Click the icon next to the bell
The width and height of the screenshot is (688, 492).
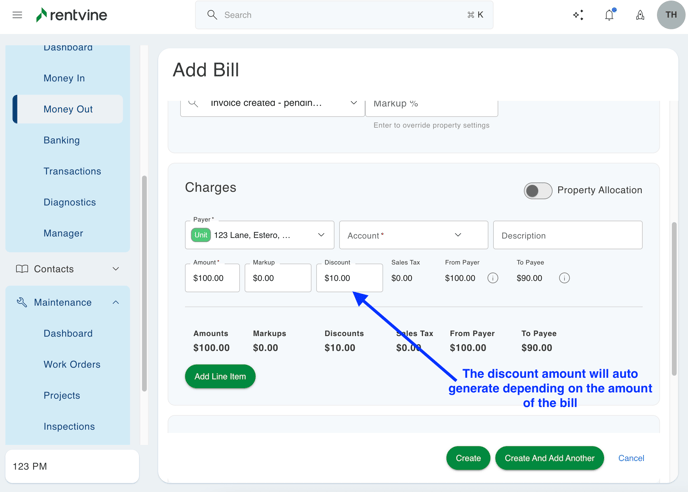tap(640, 15)
